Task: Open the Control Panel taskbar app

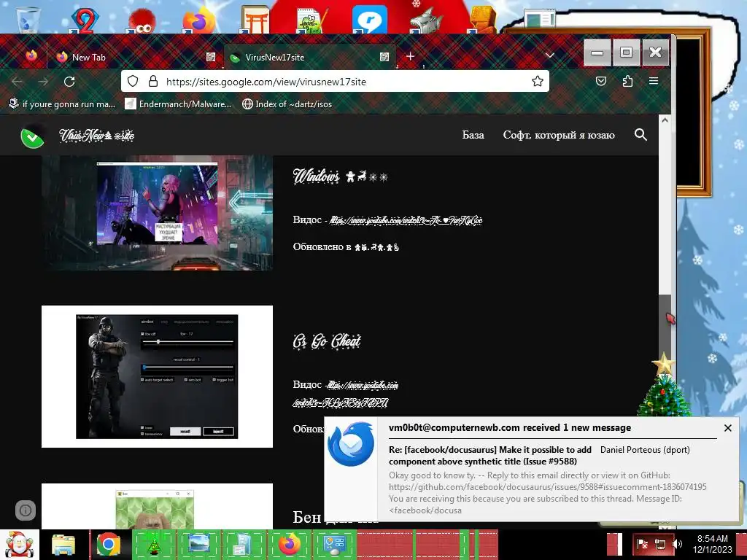Action: (x=334, y=545)
